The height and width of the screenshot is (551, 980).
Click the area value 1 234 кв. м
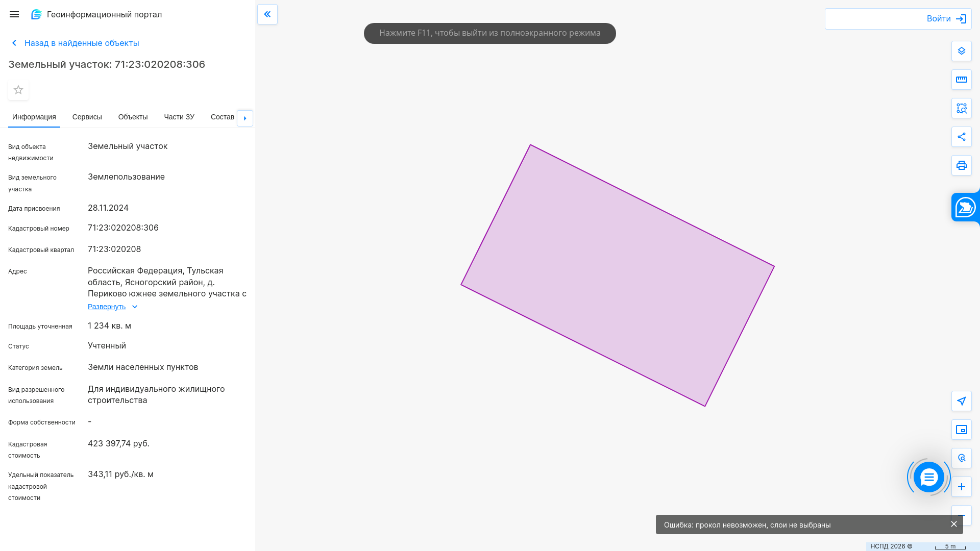[x=109, y=325]
